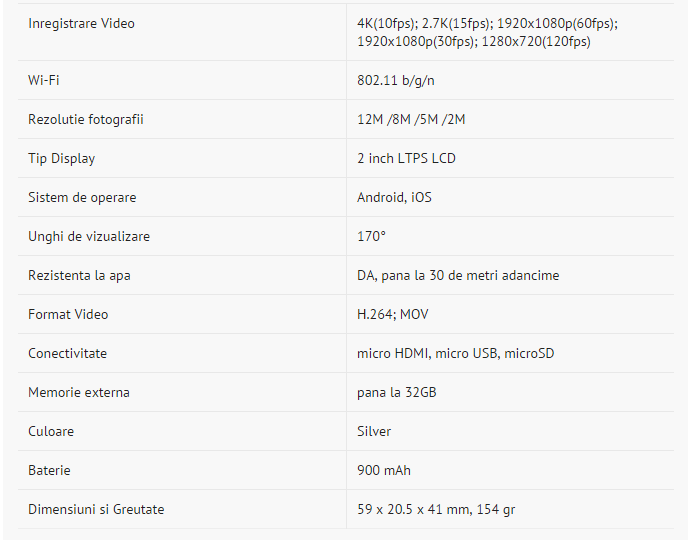Image resolution: width=688 pixels, height=540 pixels.
Task: Click the "170°" viewing angle value
Action: [371, 236]
